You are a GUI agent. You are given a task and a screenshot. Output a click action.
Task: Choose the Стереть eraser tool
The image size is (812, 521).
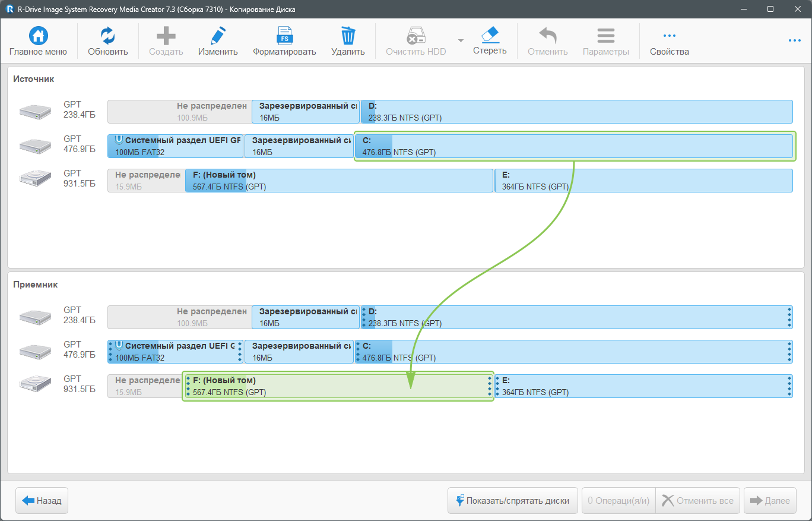pos(490,36)
